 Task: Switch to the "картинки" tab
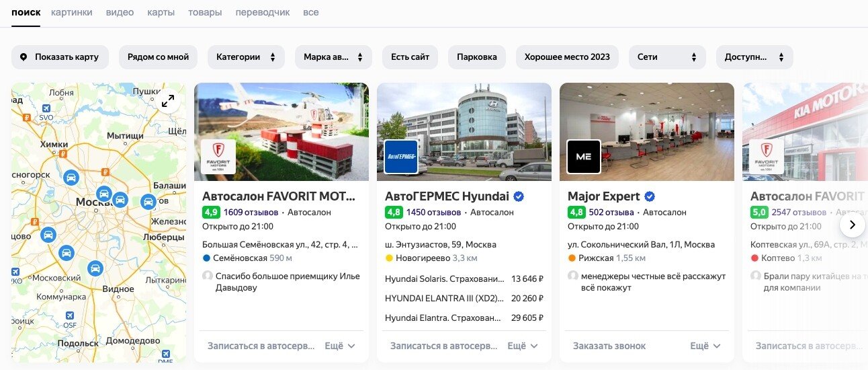pos(72,12)
